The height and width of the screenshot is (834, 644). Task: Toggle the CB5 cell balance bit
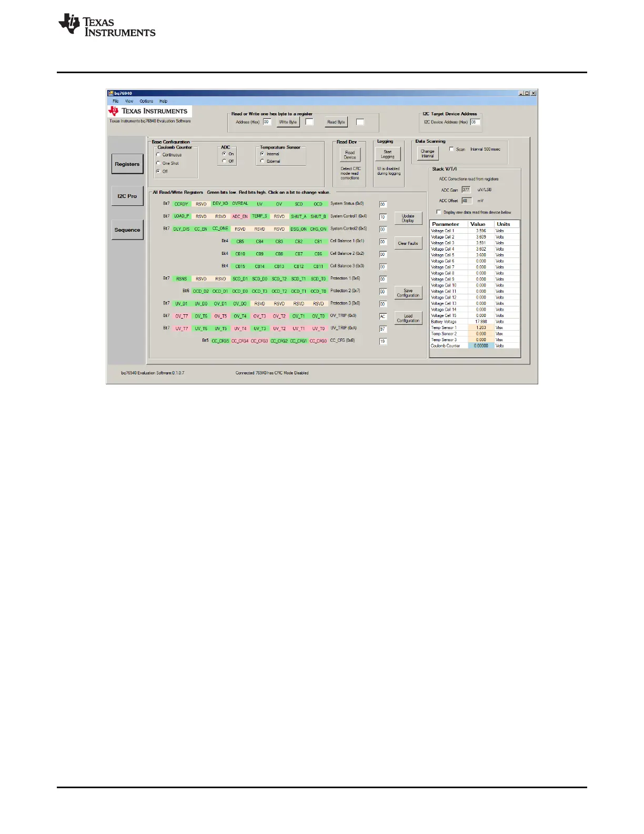pyautogui.click(x=240, y=242)
